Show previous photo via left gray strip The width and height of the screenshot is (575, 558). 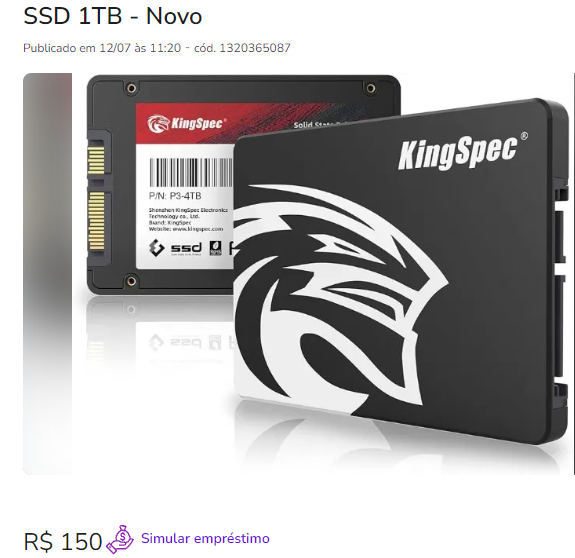tap(48, 274)
